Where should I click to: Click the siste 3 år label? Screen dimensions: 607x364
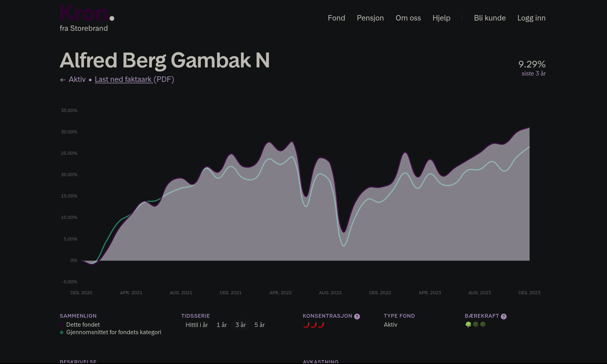[x=534, y=73]
